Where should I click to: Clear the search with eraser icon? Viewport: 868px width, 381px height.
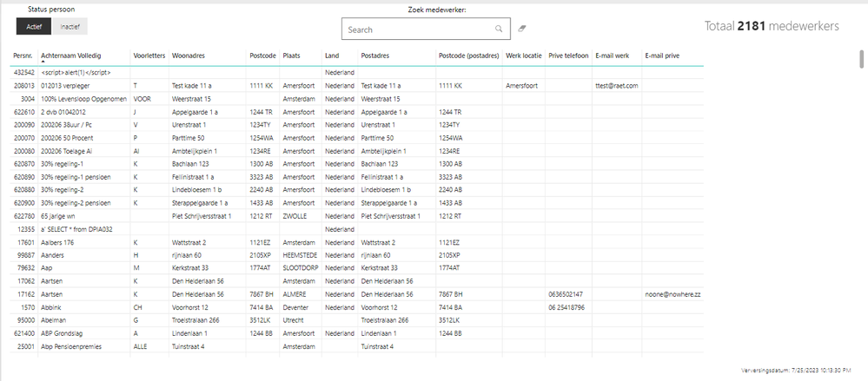click(x=521, y=29)
